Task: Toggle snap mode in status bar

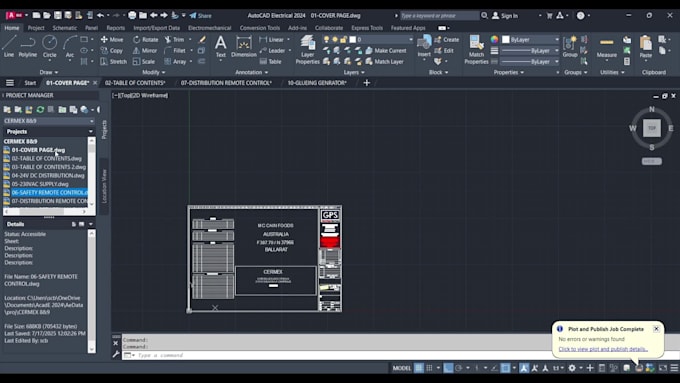Action: click(x=429, y=368)
